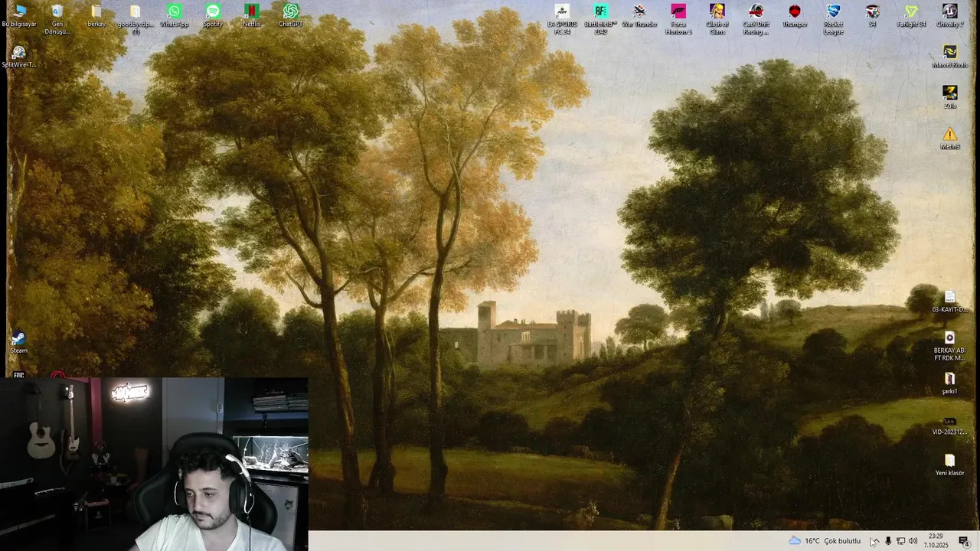Open the ChatGPT shortcut
Image resolution: width=980 pixels, height=551 pixels.
click(x=290, y=16)
